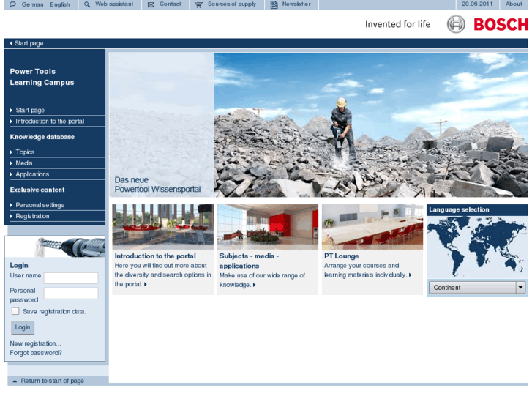Open Sources of supply
Viewport: 532px width, 399px height.
(x=232, y=4)
